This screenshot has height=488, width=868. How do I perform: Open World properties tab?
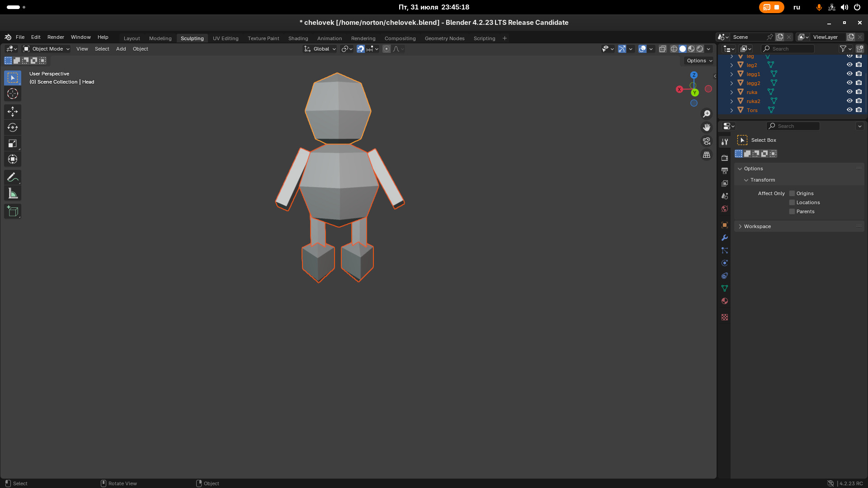pos(725,208)
